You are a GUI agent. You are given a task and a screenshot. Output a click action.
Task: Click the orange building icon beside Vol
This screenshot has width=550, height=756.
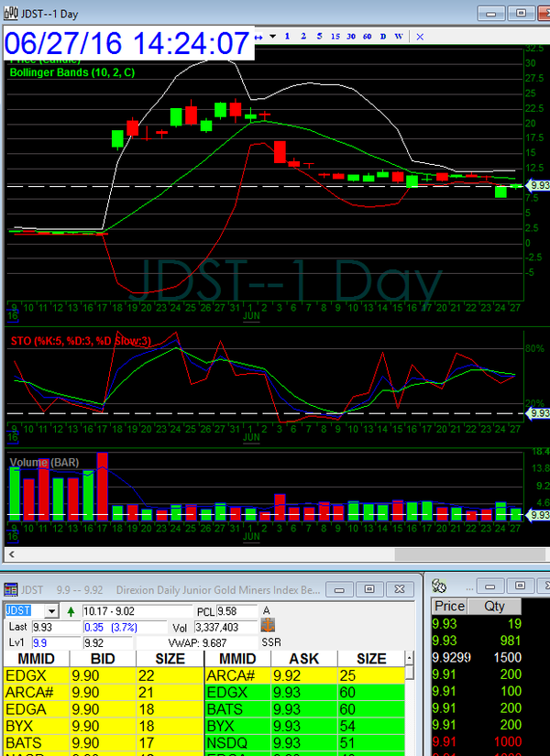(x=269, y=626)
